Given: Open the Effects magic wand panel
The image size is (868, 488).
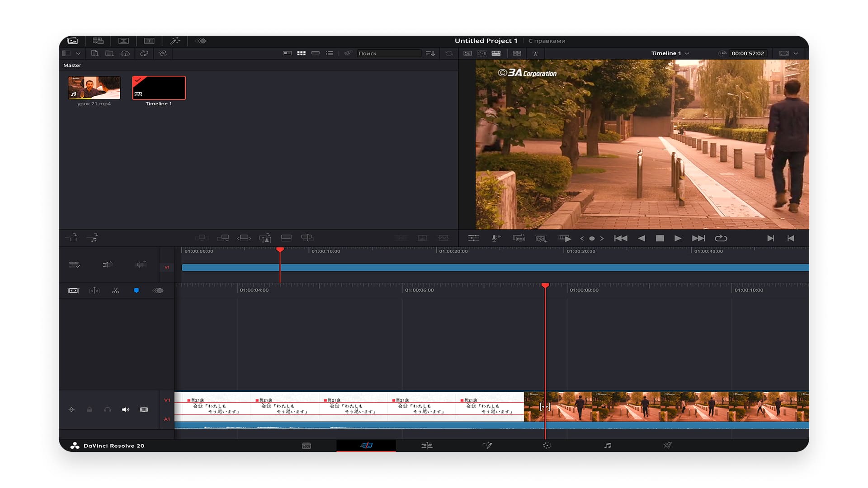Looking at the screenshot, I should (175, 41).
